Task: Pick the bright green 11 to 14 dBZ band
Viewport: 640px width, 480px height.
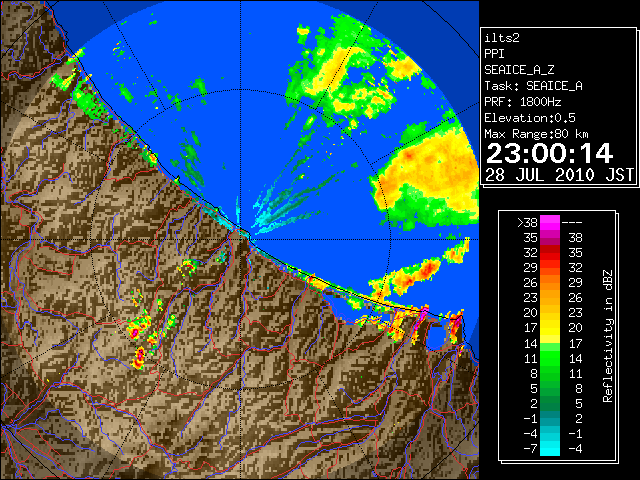Action: 550,358
